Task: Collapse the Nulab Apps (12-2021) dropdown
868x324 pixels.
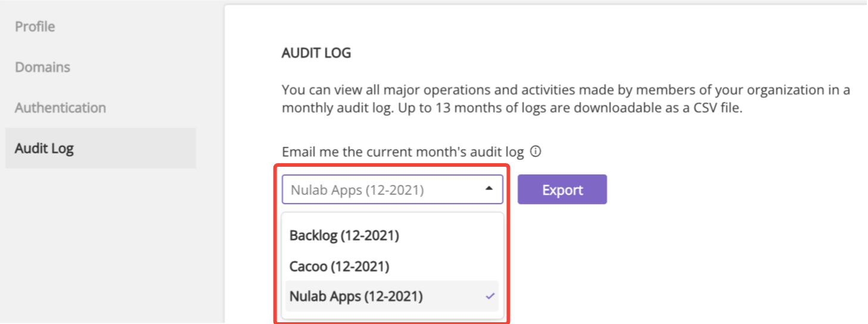Action: point(393,190)
